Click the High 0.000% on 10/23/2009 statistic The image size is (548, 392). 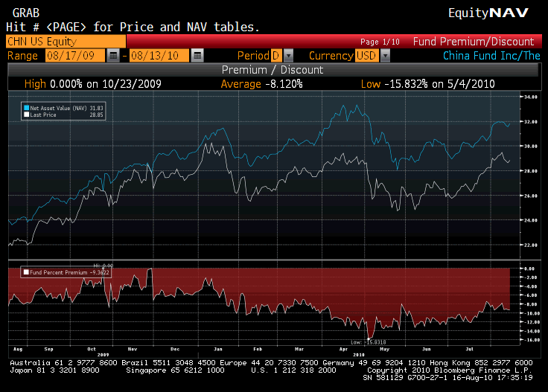(x=92, y=84)
